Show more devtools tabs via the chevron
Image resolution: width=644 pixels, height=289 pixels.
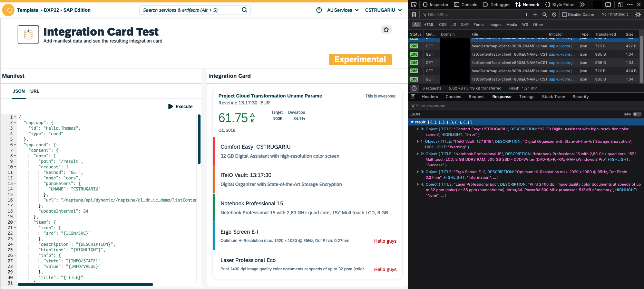click(582, 4)
